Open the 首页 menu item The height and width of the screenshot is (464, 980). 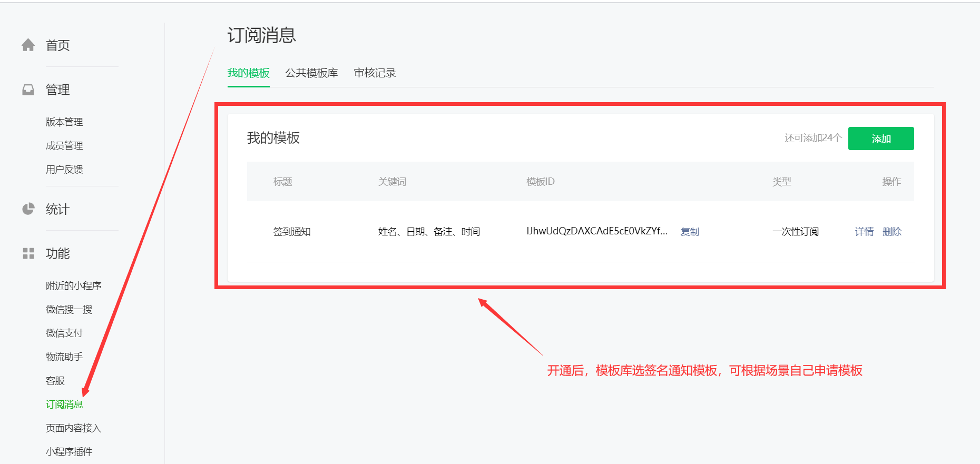(57, 45)
